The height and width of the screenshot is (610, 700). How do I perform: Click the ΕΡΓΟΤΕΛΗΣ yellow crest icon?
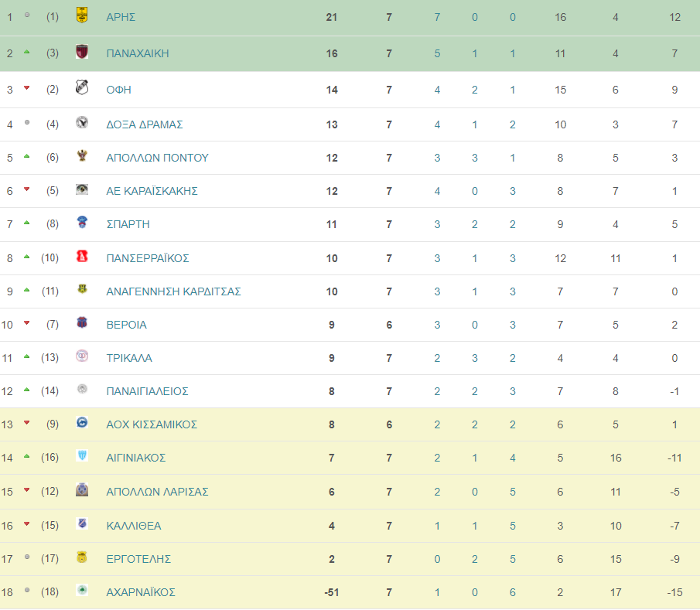pyautogui.click(x=82, y=557)
